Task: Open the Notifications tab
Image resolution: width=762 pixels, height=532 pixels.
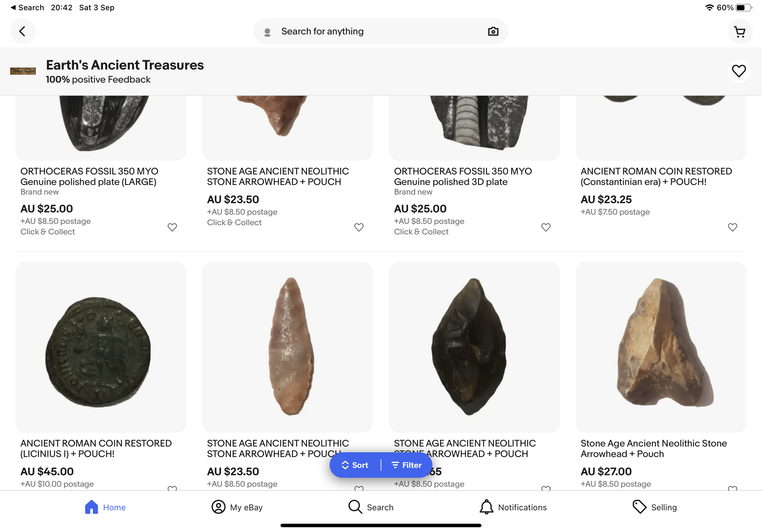Action: pos(513,507)
